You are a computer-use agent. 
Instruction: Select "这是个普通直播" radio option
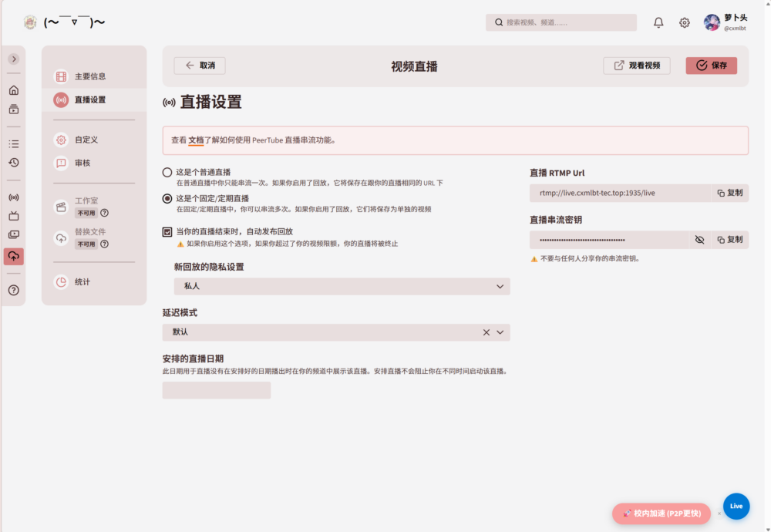click(167, 172)
